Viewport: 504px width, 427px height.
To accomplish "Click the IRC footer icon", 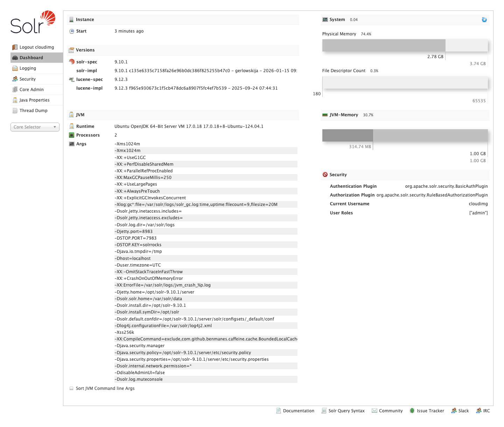I will point(479,411).
